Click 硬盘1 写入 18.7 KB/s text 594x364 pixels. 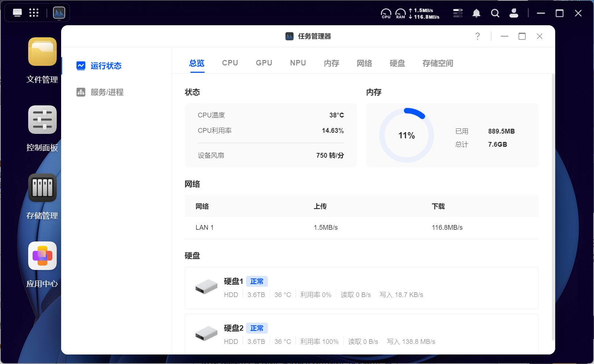[401, 295]
